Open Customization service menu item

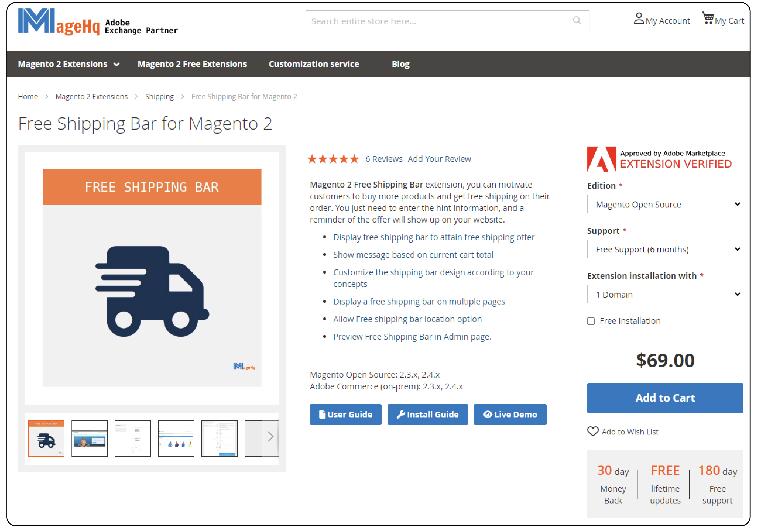click(x=314, y=64)
